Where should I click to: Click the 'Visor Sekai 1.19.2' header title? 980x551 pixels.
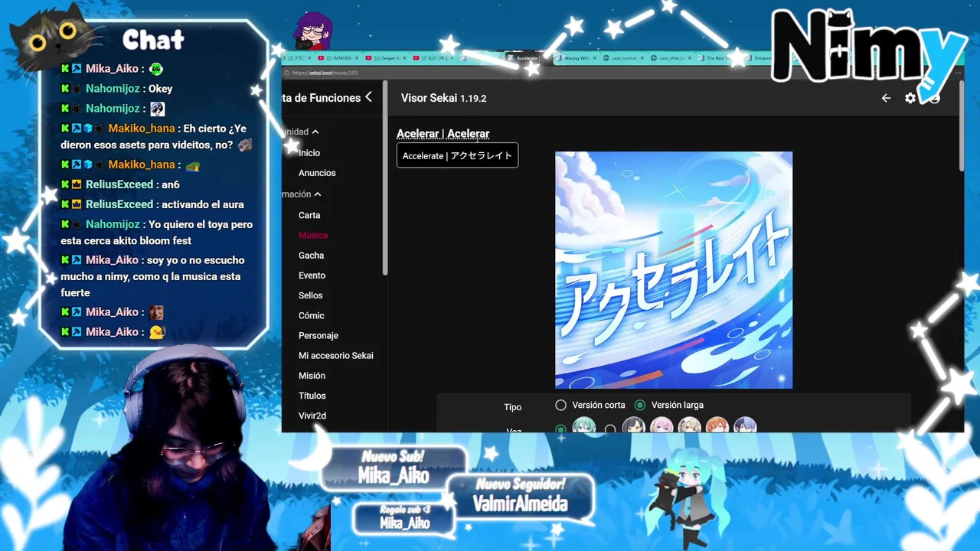(443, 98)
